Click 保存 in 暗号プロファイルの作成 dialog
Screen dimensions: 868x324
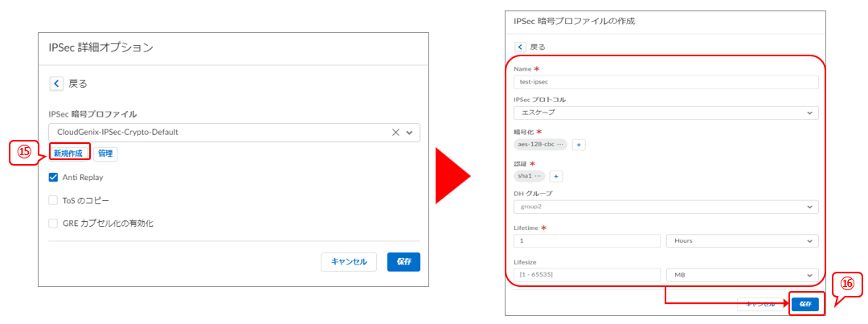805,304
